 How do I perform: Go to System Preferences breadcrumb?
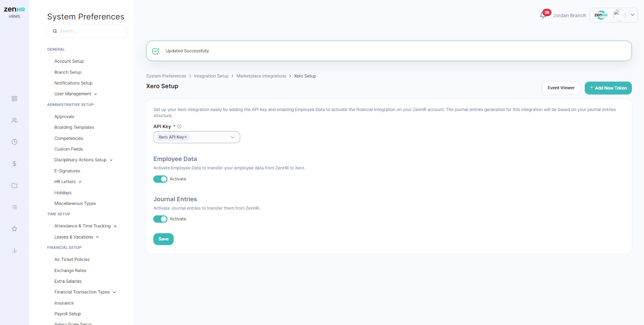tap(166, 76)
